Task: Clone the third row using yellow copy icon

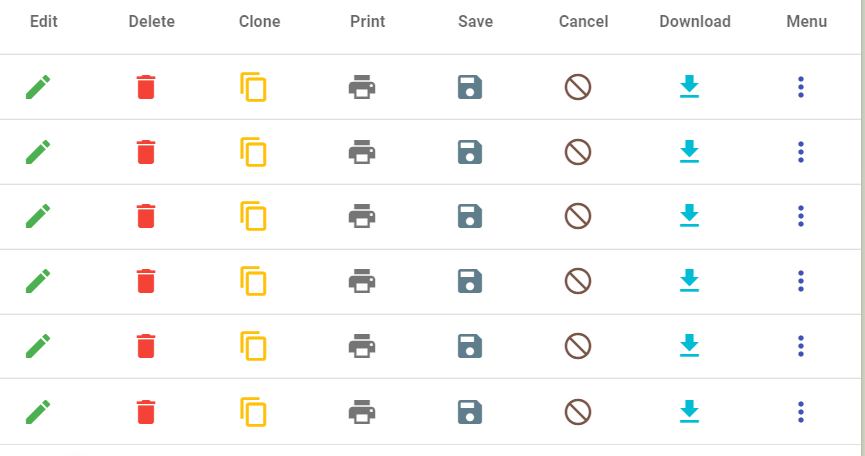Action: [253, 216]
